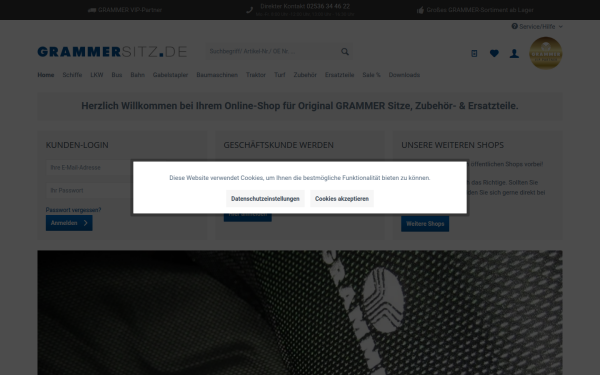This screenshot has width=600, height=375.
Task: Click Cookies akzeptieren button
Action: coord(342,199)
